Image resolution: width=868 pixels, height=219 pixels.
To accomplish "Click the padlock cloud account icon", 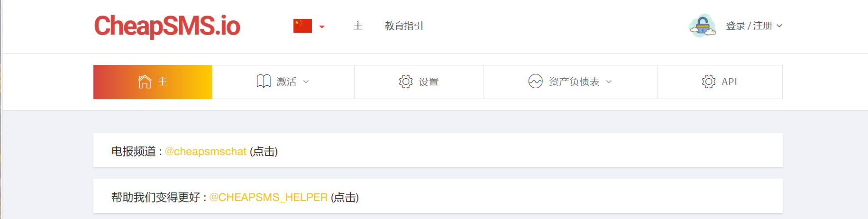I will click(x=702, y=26).
